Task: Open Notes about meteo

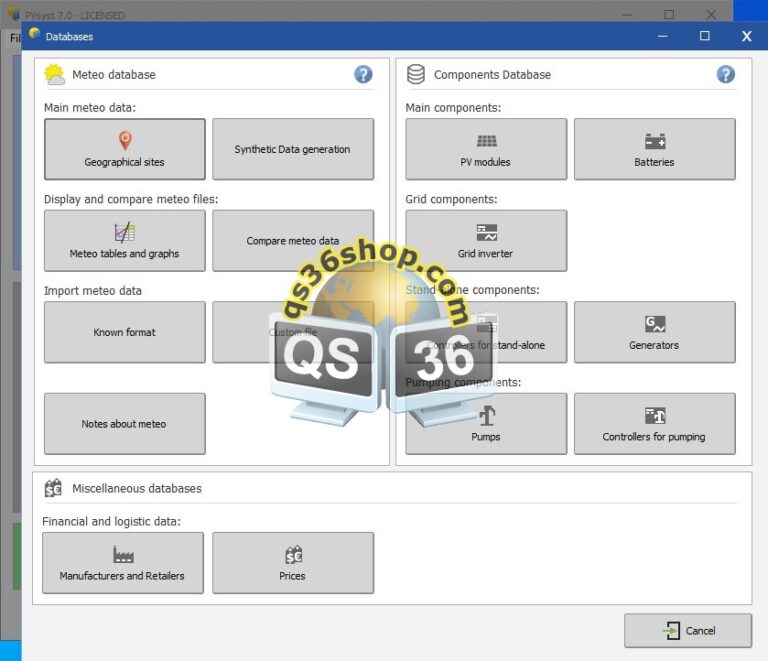Action: (x=124, y=424)
